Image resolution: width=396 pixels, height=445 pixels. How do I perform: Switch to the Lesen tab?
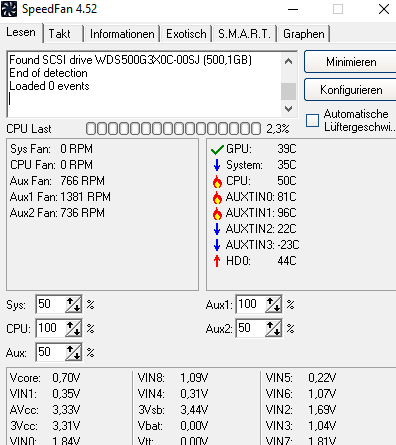coord(21,33)
